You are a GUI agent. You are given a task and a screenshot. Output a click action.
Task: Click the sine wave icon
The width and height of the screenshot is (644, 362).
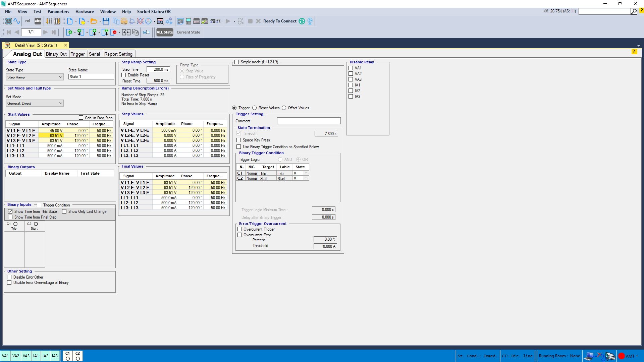tap(17, 21)
